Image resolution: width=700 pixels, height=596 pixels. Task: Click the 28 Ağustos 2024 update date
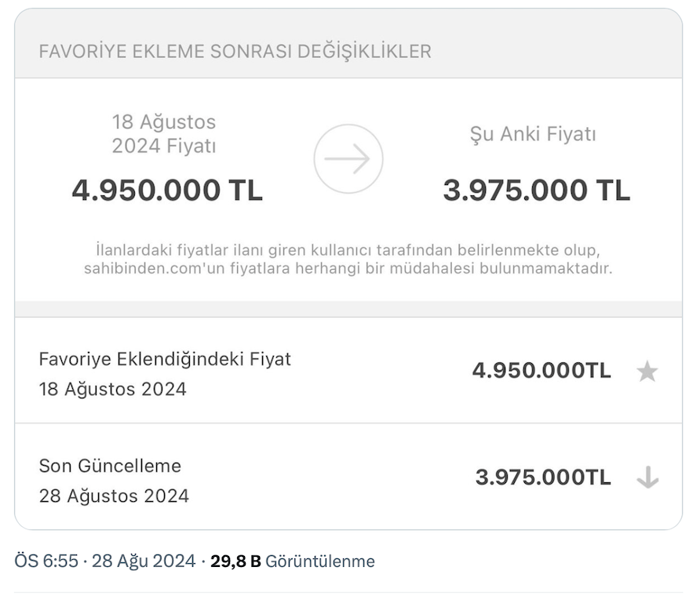[x=114, y=496]
